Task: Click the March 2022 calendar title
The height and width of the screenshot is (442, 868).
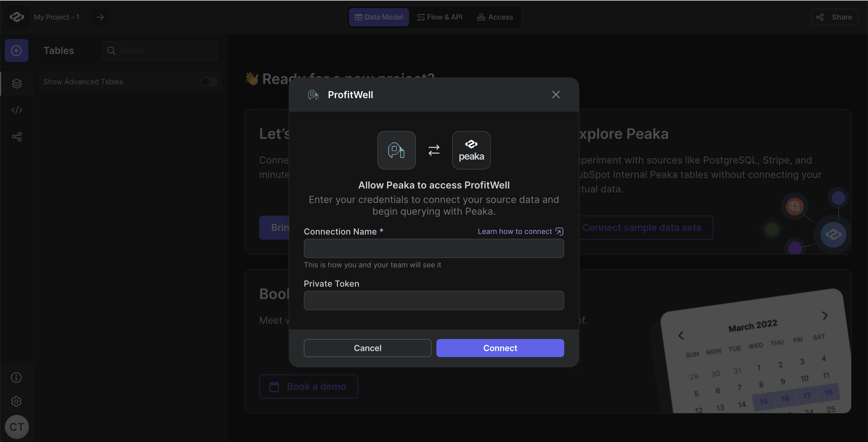Action: [x=753, y=325]
